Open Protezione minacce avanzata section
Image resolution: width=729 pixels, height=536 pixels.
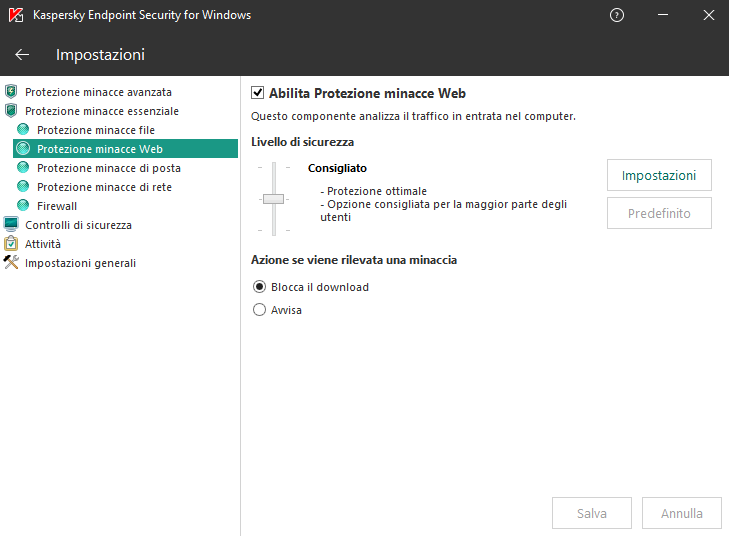[x=98, y=92]
